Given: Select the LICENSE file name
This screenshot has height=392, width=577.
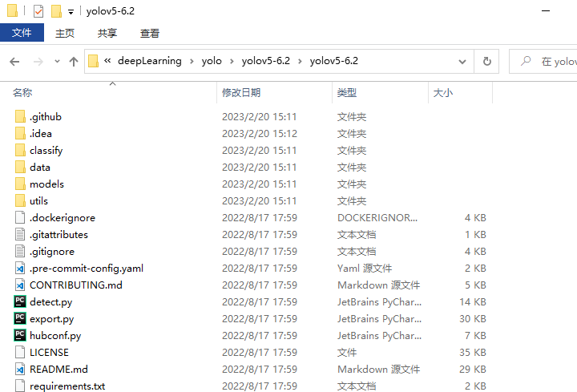Looking at the screenshot, I should 49,352.
